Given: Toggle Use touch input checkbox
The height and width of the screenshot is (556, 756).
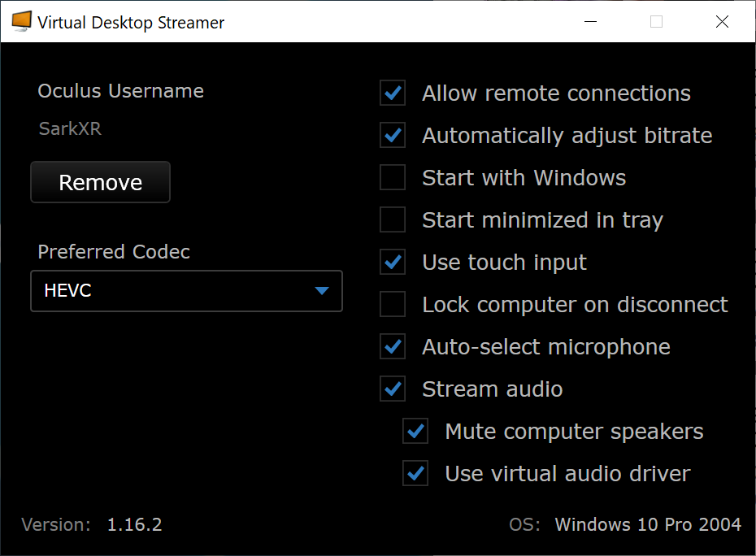Looking at the screenshot, I should 393,262.
